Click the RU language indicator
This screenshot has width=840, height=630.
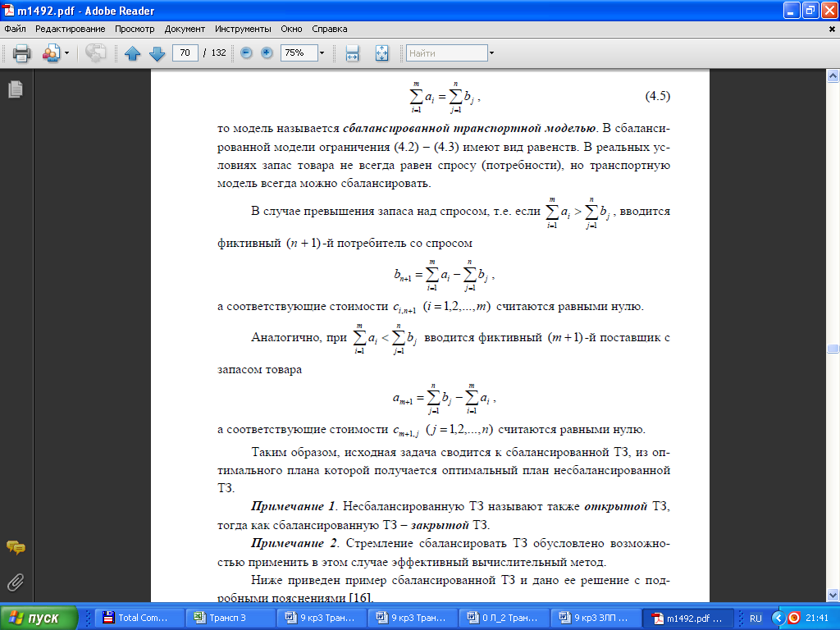tap(756, 619)
